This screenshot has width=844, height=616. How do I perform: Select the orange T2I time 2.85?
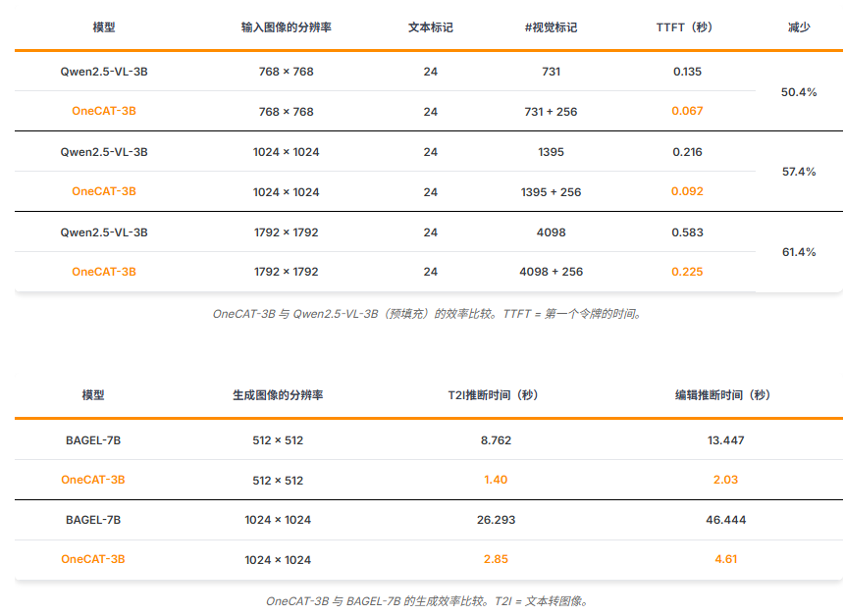pyautogui.click(x=496, y=559)
